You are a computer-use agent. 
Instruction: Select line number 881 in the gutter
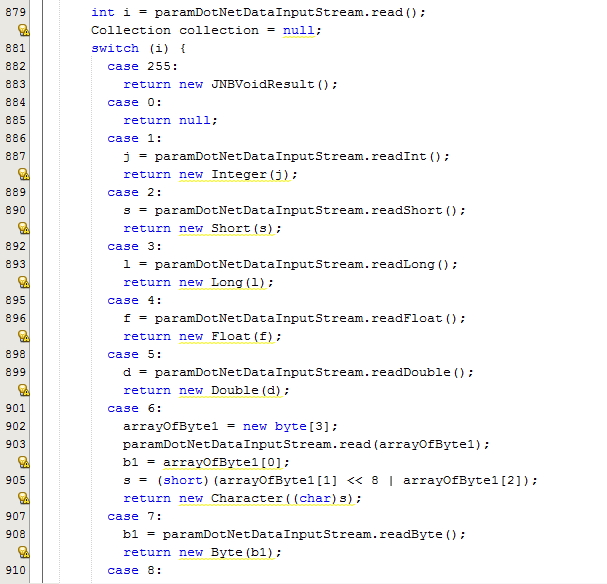pyautogui.click(x=15, y=48)
